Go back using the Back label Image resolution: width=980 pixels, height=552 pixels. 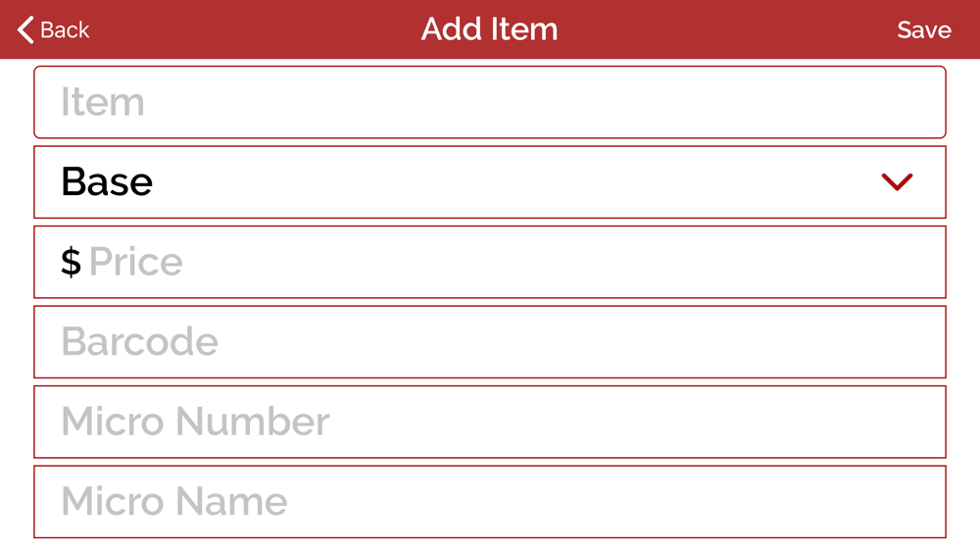point(65,30)
